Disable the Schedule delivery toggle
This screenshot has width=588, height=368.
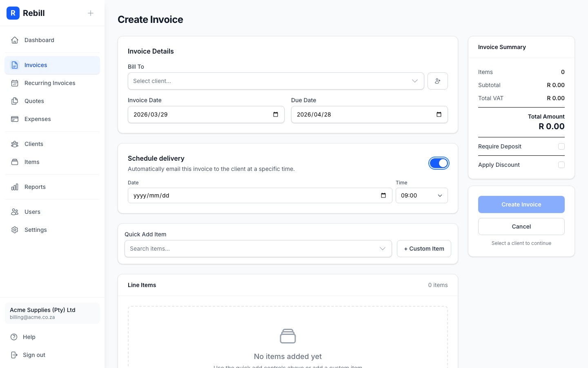tap(439, 163)
